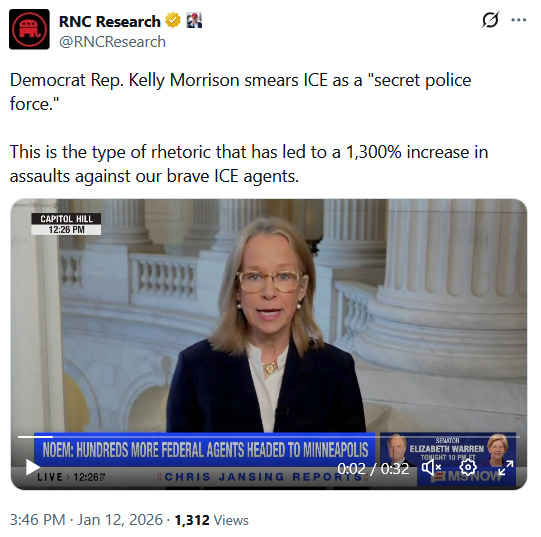The width and height of the screenshot is (541, 537).
Task: Open the three-dot more options menu
Action: 519,20
